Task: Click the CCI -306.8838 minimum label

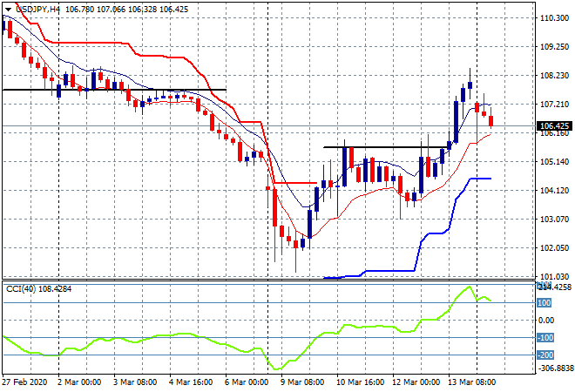Action: tap(554, 368)
